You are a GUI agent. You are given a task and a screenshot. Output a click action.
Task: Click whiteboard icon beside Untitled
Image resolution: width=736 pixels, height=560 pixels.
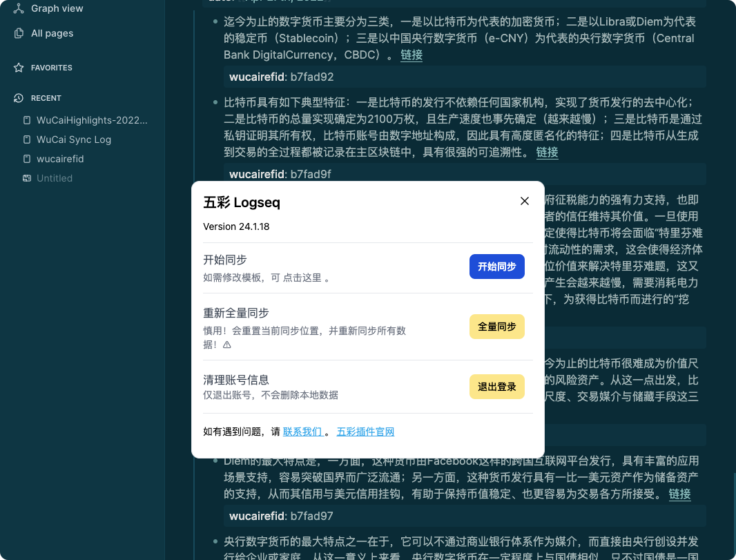(27, 178)
